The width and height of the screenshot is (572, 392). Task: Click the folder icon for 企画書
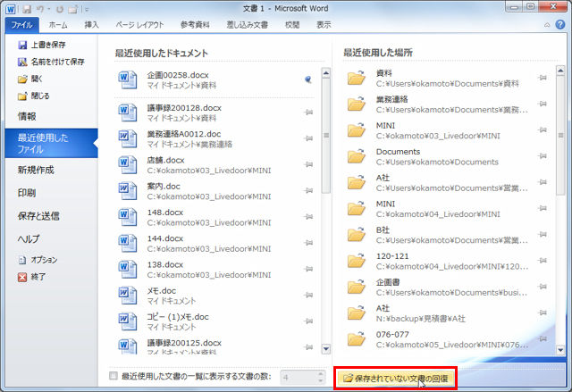[356, 287]
